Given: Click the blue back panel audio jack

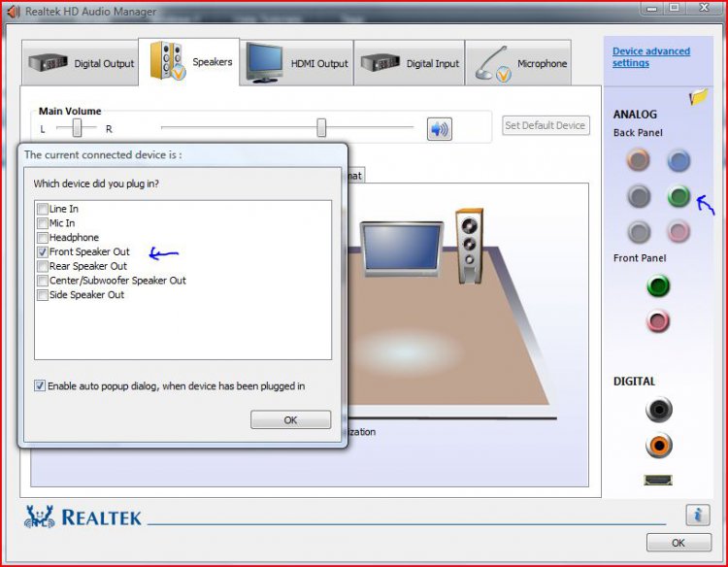Looking at the screenshot, I should 678,160.
